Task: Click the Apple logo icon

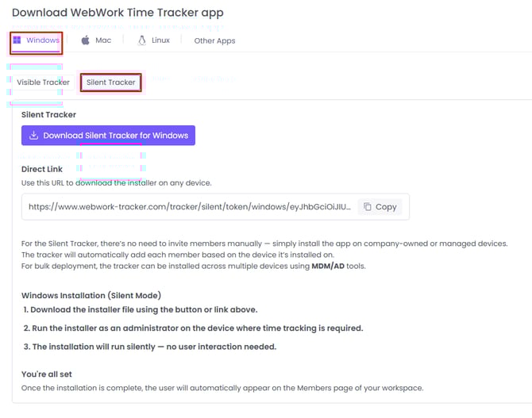Action: click(86, 40)
